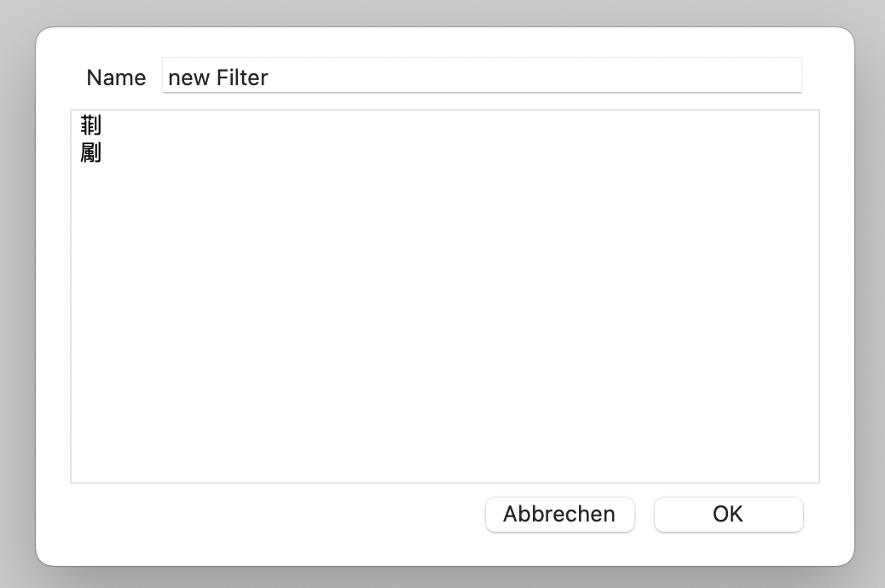This screenshot has height=588, width=885.
Task: Click the center of the glyph text area
Action: click(445, 297)
